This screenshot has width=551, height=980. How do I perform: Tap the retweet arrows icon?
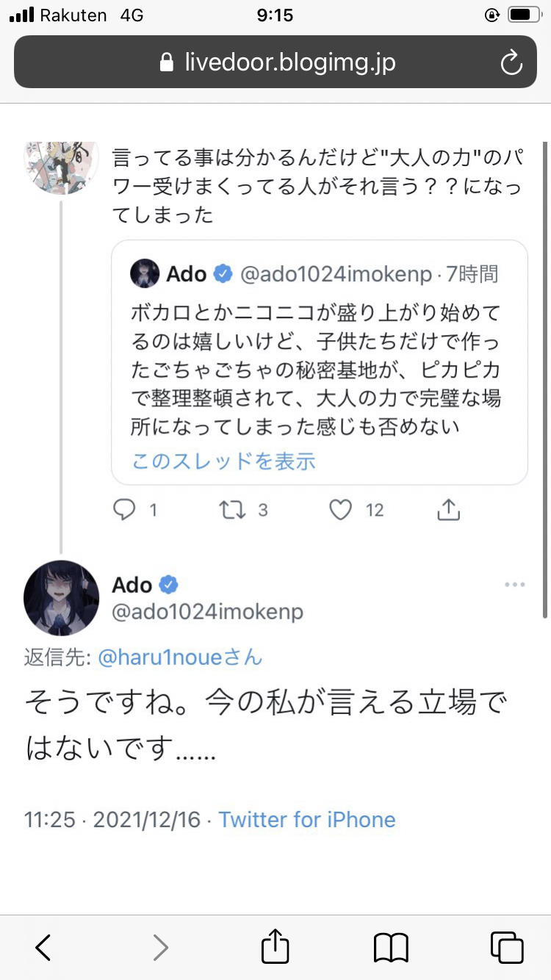pyautogui.click(x=233, y=510)
